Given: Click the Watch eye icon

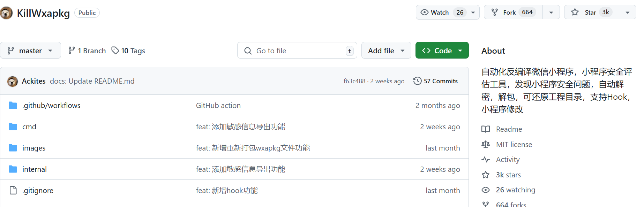Looking at the screenshot, I should (x=425, y=13).
